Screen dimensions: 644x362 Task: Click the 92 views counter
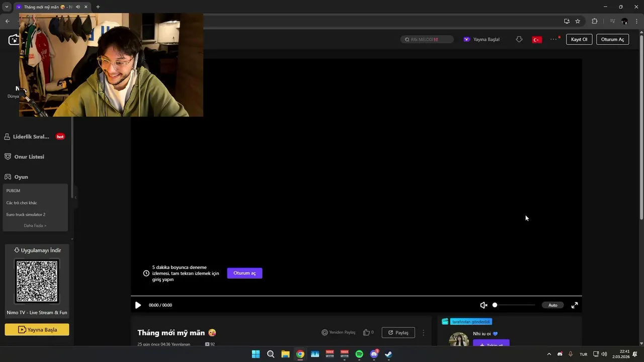210,344
